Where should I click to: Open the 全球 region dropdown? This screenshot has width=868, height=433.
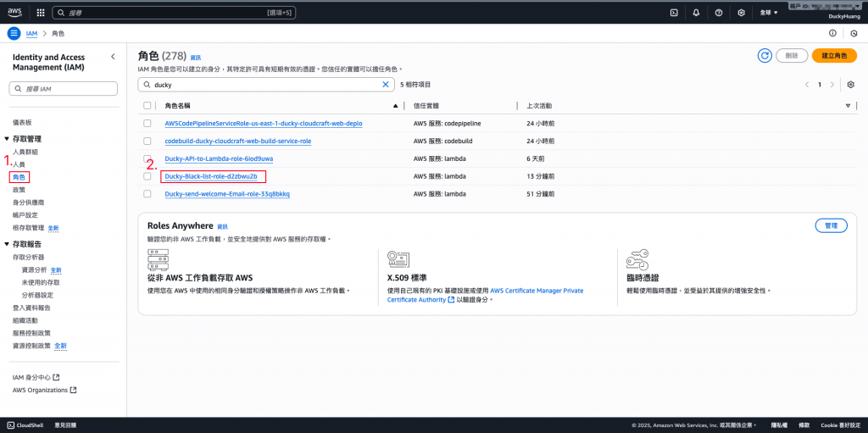[x=769, y=12]
